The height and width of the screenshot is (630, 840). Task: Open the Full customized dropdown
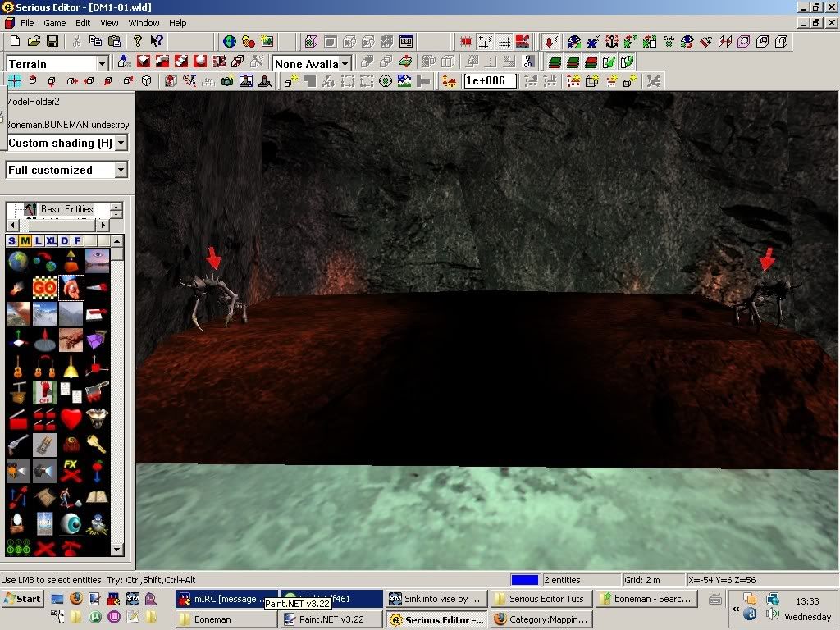click(x=121, y=170)
